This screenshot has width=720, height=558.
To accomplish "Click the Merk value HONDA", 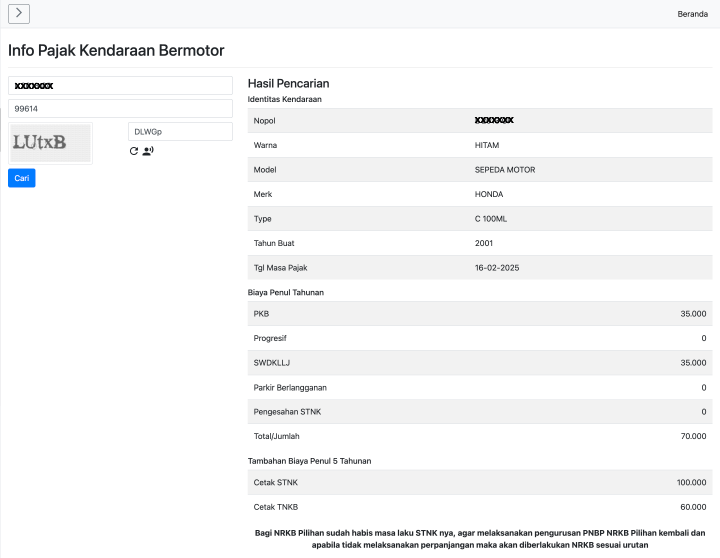I will point(489,194).
